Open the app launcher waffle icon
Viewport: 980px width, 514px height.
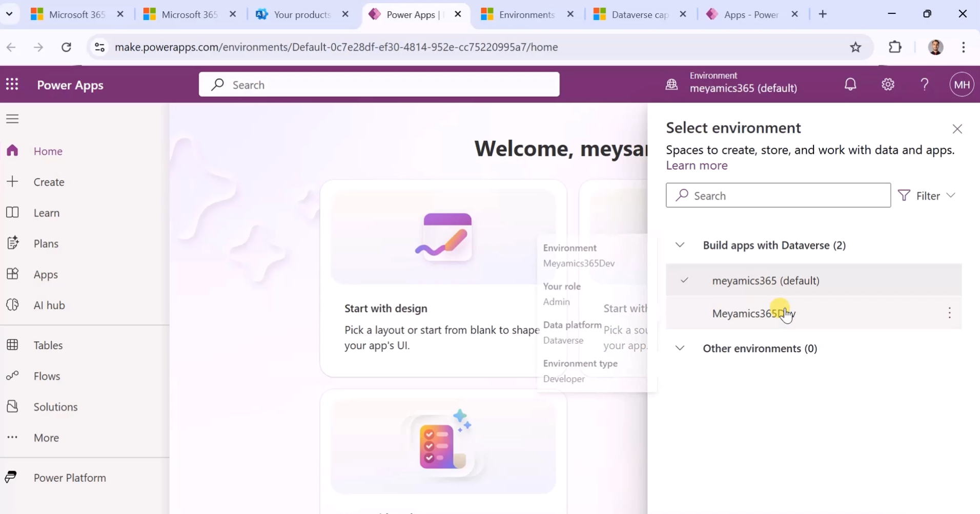coord(12,85)
